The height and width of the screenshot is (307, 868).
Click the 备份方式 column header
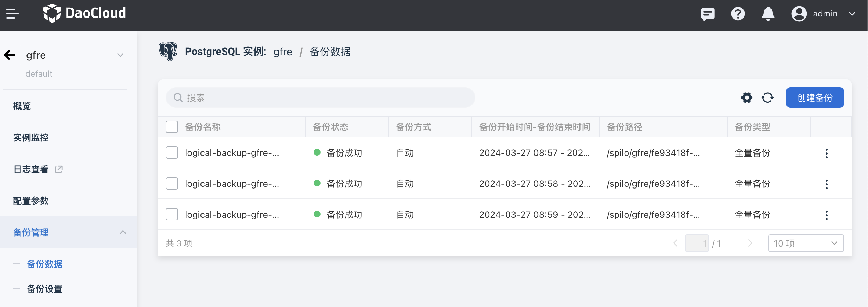point(414,127)
